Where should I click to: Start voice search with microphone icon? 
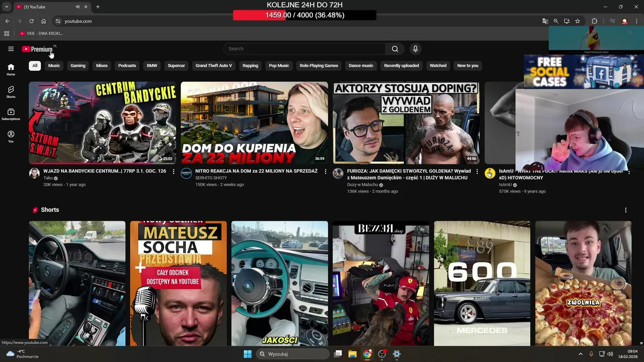pyautogui.click(x=415, y=49)
